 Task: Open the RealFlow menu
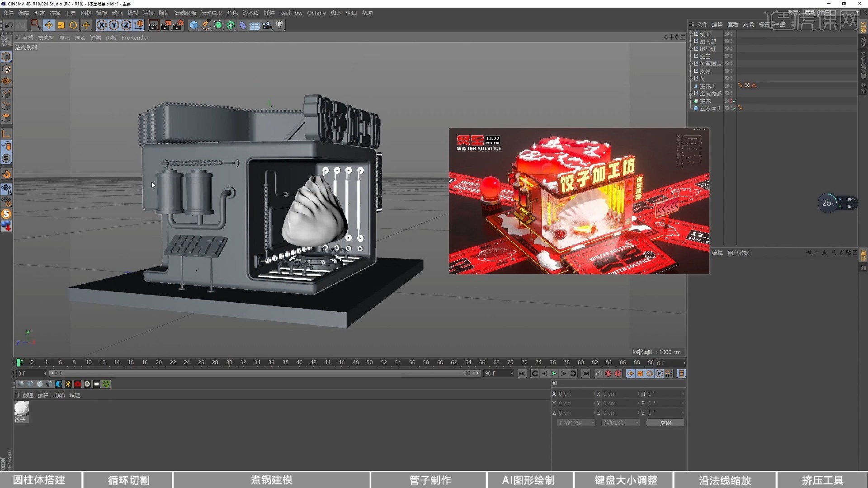click(291, 13)
